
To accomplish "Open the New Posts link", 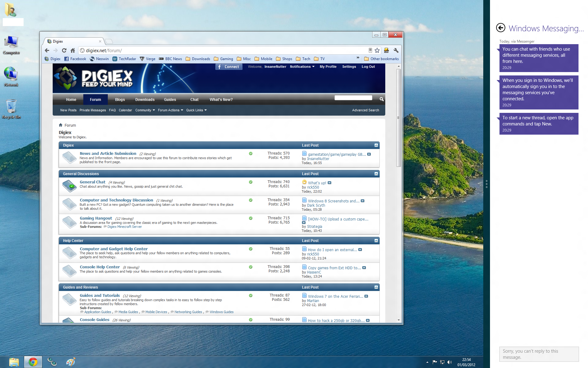I will [68, 110].
